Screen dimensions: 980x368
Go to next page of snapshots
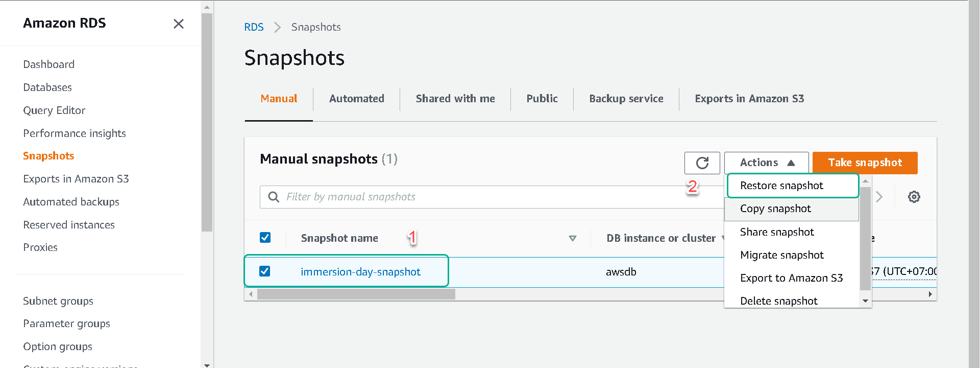point(879,197)
